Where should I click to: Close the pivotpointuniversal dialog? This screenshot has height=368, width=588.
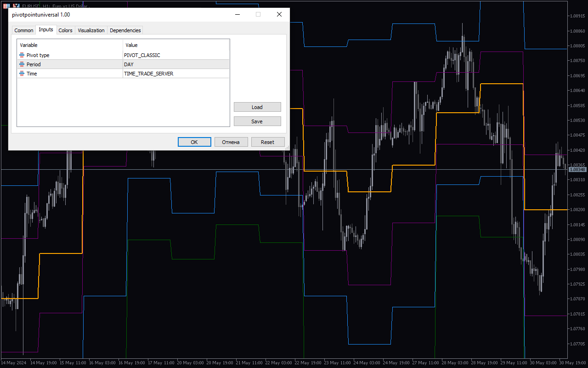(x=279, y=14)
